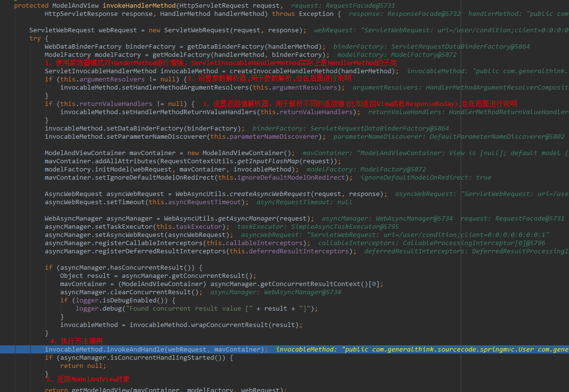Click the getModelFactory method call
The width and height of the screenshot is (569, 392).
[x=181, y=54]
